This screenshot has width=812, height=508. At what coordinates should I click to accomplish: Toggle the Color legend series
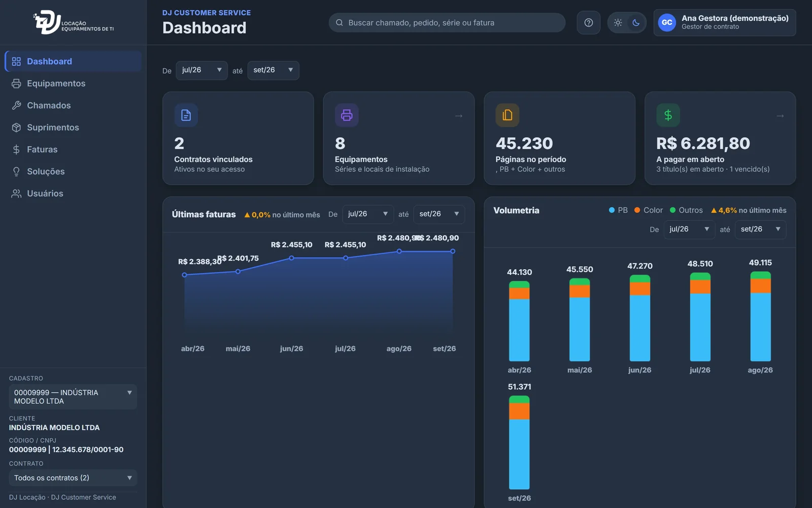[649, 210]
